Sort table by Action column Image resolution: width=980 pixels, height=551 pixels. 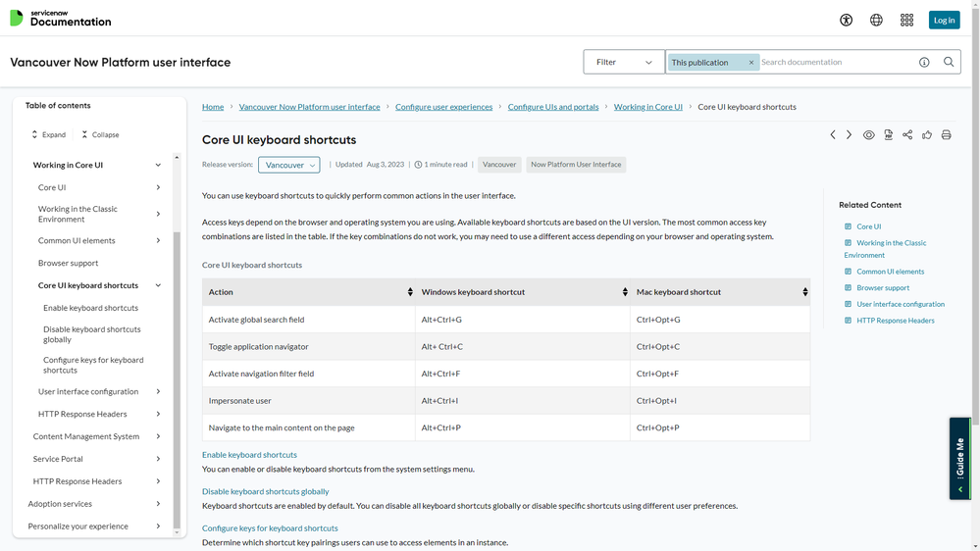tap(410, 292)
